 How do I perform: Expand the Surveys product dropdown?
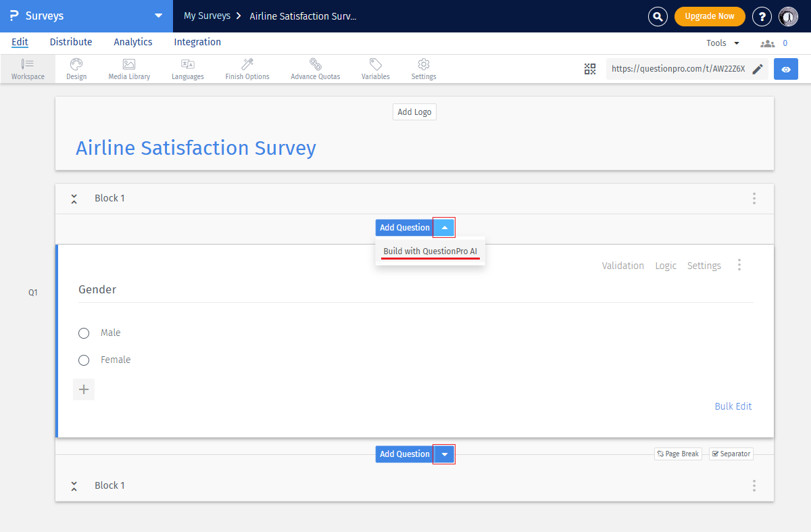pos(158,16)
